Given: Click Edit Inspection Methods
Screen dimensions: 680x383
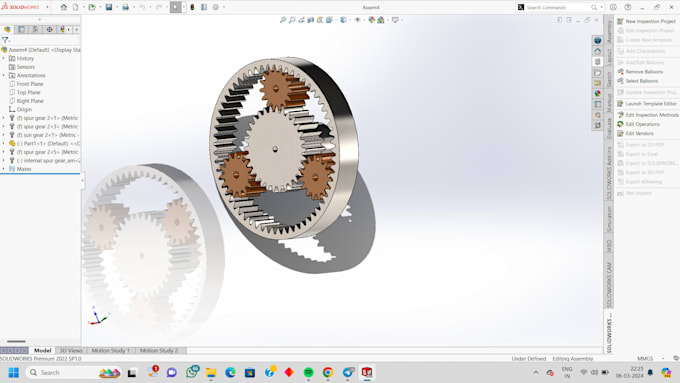Looking at the screenshot, I should [647, 115].
